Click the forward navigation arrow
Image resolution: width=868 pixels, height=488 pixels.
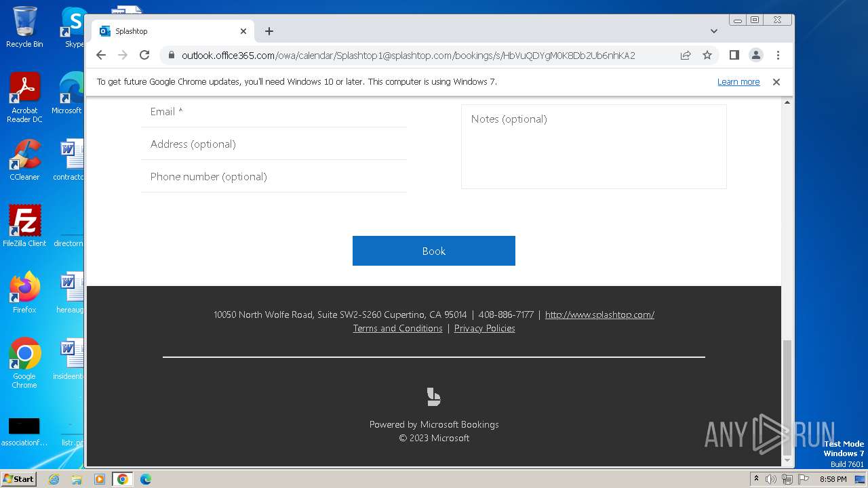click(123, 56)
